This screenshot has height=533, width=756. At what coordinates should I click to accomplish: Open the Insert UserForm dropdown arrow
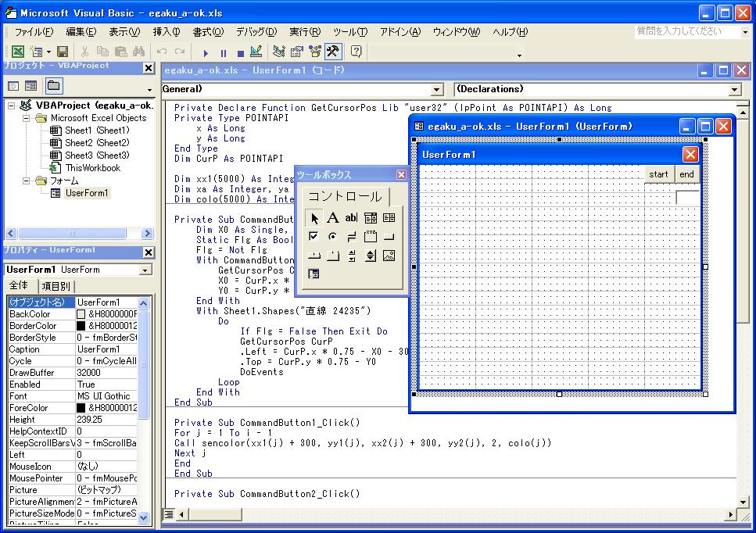tap(48, 52)
